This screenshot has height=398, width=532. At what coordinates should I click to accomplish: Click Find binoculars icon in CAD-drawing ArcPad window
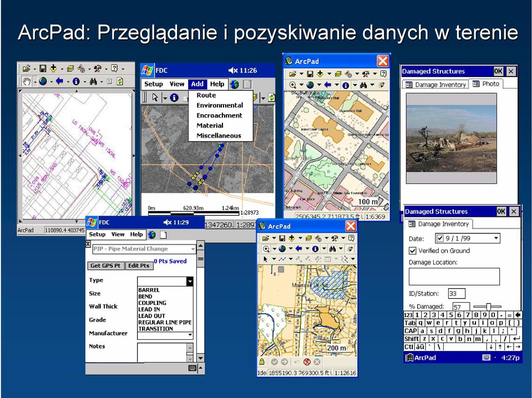93,81
